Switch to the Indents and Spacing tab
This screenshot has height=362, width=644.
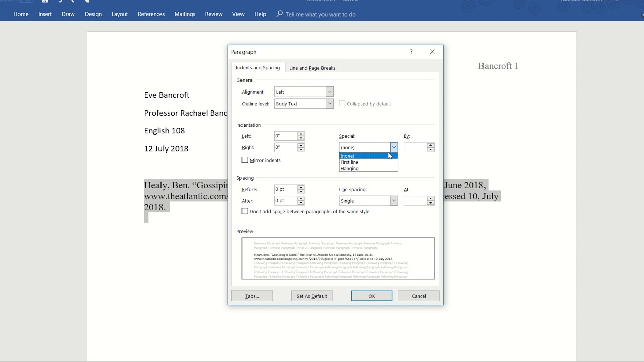pos(258,68)
